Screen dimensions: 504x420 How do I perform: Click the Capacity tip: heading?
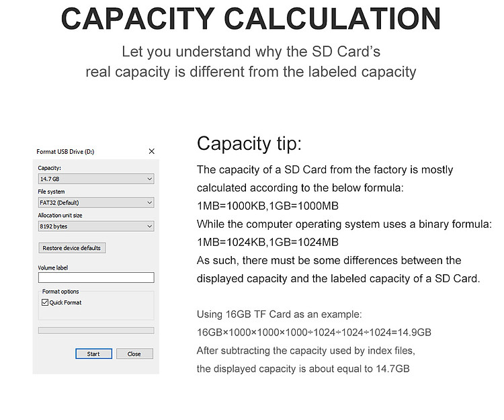pos(249,144)
